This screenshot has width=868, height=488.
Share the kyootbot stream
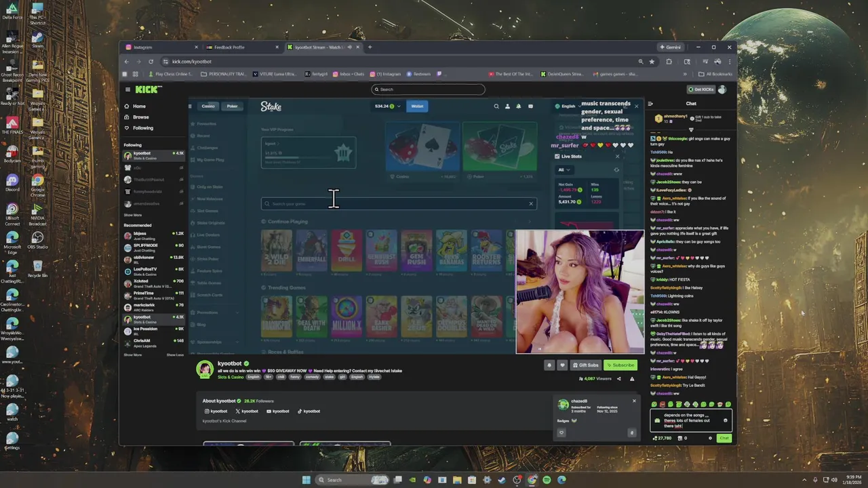point(618,379)
